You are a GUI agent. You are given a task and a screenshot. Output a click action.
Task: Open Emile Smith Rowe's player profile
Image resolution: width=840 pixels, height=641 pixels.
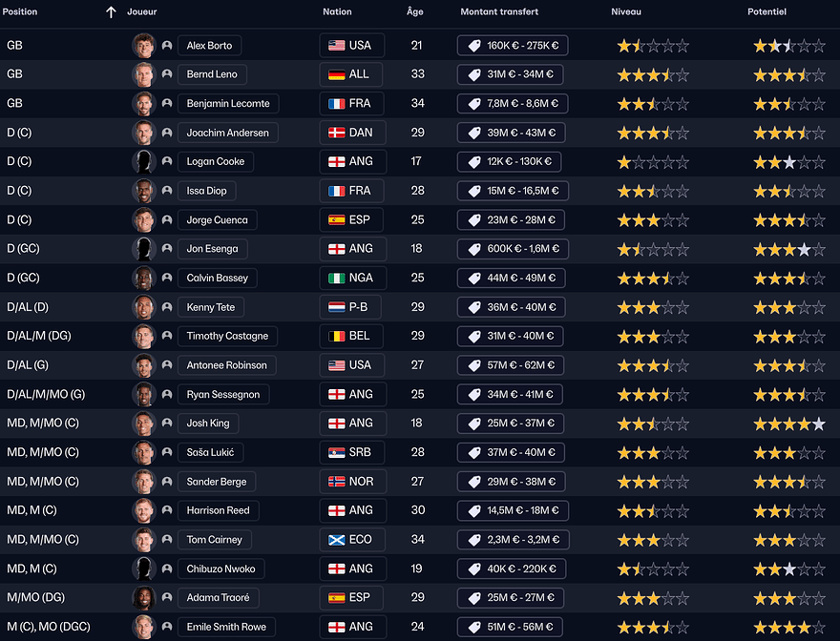point(227,627)
